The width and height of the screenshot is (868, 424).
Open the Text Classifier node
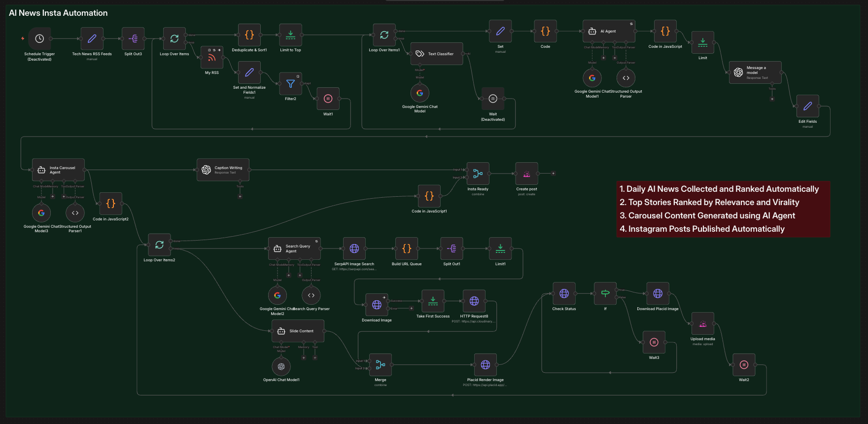tap(436, 54)
